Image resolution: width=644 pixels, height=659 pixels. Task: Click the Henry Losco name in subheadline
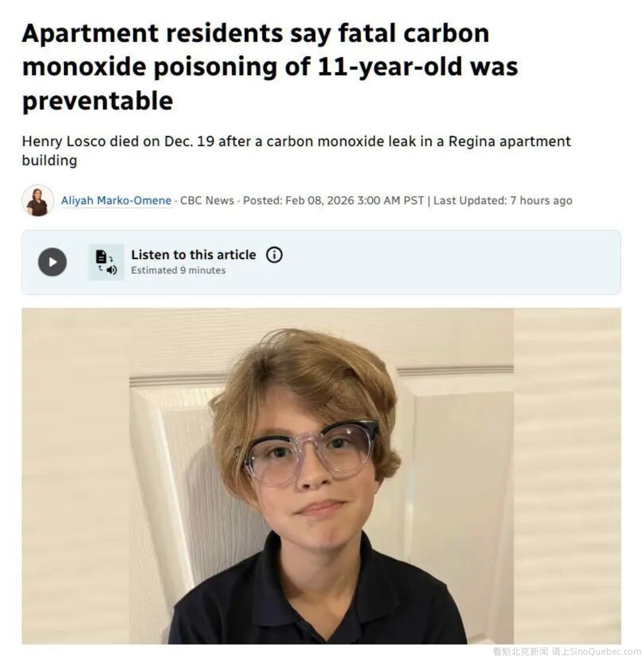point(64,141)
